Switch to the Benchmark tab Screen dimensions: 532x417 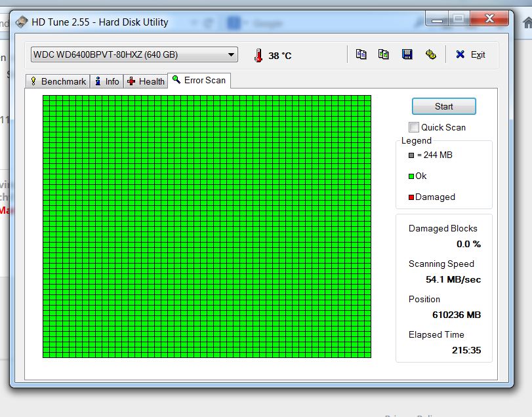tap(58, 81)
